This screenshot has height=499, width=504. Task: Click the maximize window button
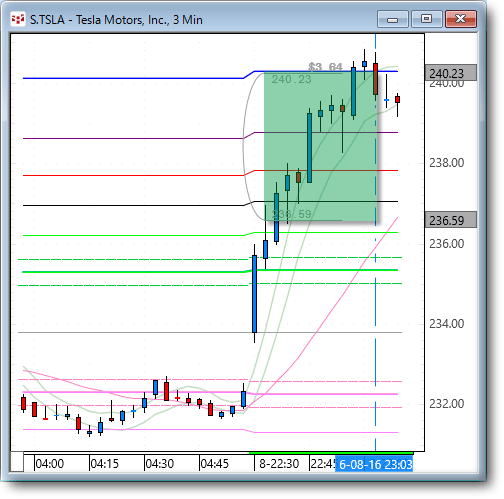click(426, 19)
